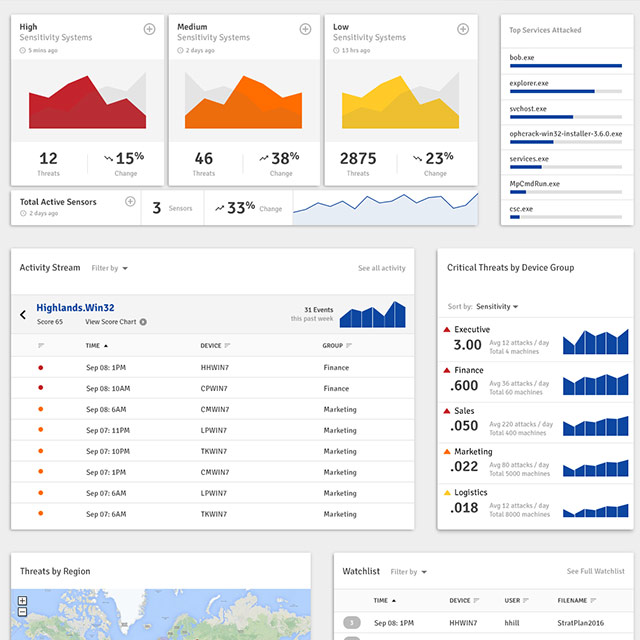Screen dimensions: 640x640
Task: Zoom in on the Threats by Region map
Action: pos(22,601)
